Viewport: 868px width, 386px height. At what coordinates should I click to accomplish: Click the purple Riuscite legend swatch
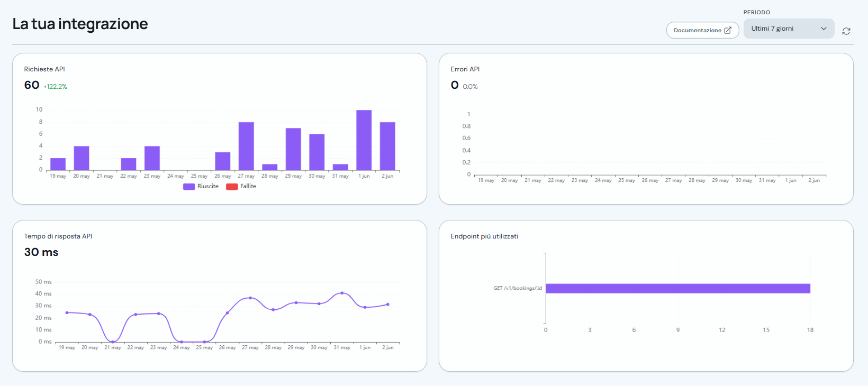(189, 187)
